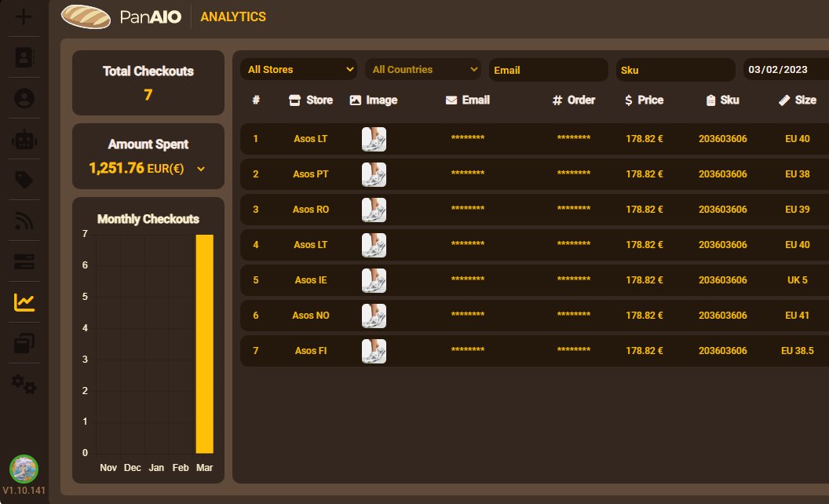
Task: Click the Asos IE store cell
Action: tap(310, 280)
